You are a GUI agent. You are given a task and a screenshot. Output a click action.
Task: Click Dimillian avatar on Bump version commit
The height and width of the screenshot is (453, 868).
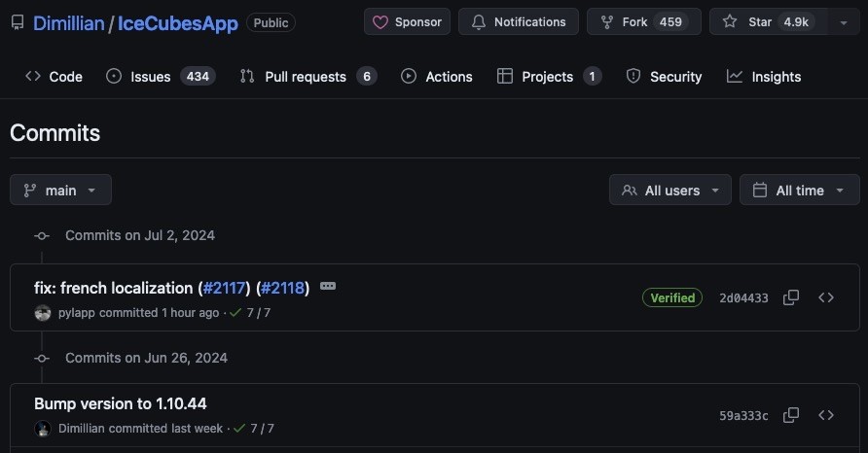(43, 429)
